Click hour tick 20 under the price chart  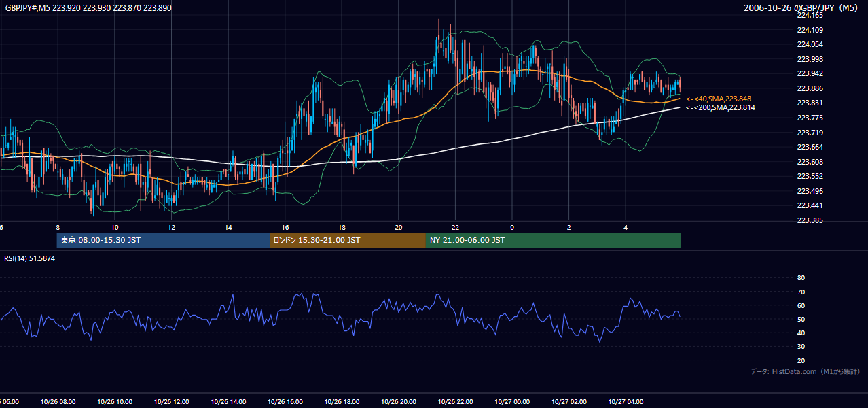click(399, 228)
